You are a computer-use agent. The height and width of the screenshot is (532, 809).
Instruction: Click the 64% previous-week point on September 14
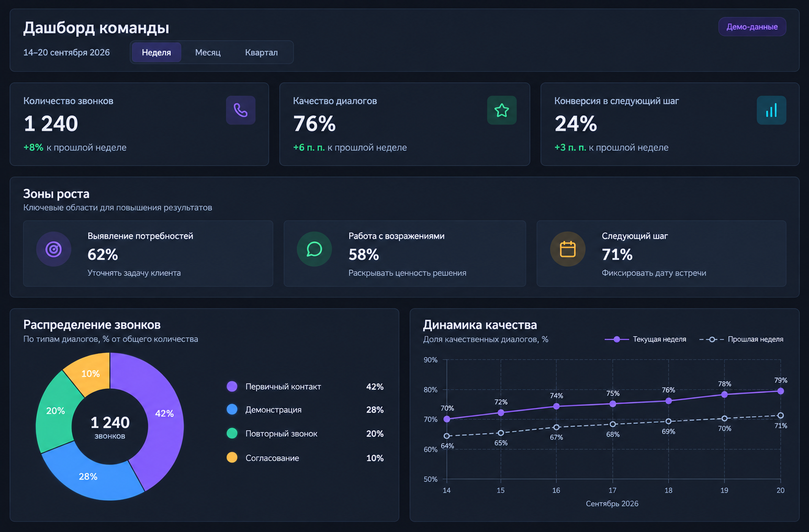pyautogui.click(x=446, y=436)
